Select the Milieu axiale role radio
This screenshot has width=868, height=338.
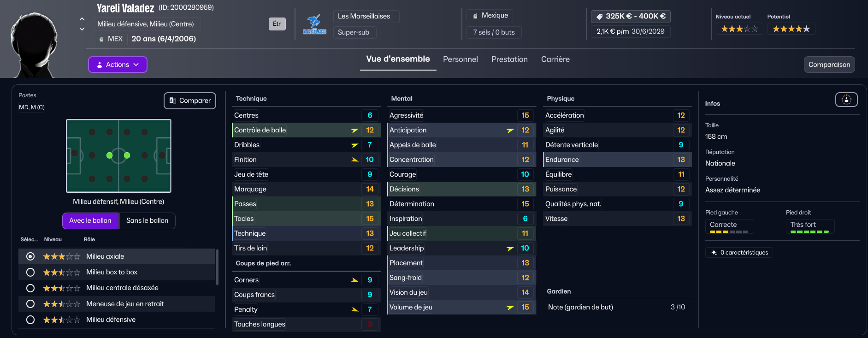[30, 256]
